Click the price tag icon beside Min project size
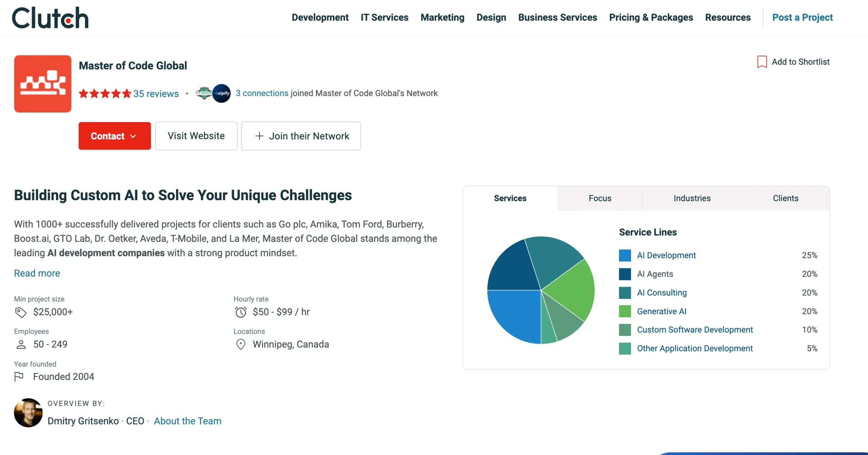This screenshot has height=455, width=868. coord(21,312)
